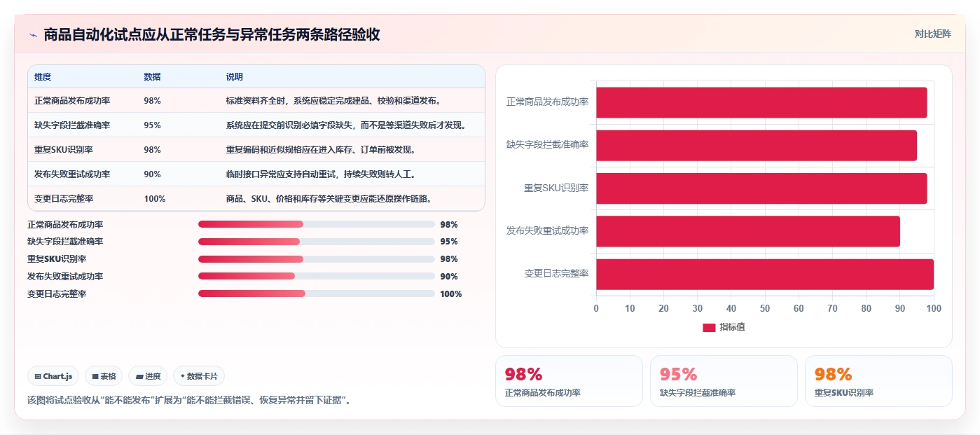The height and width of the screenshot is (435, 980).
Task: Click the 发布失败重试成功率 chart bar
Action: [748, 231]
